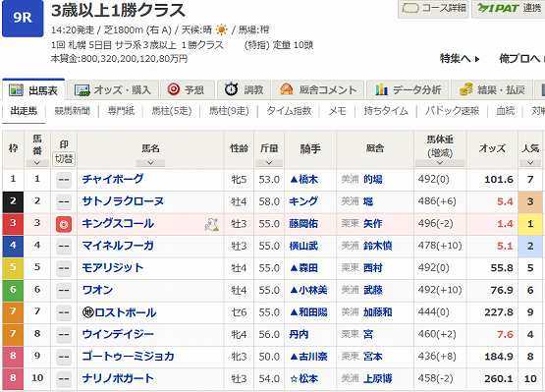Sort by 馬体重 column arrow
The height and width of the screenshot is (392, 545).
(440, 162)
